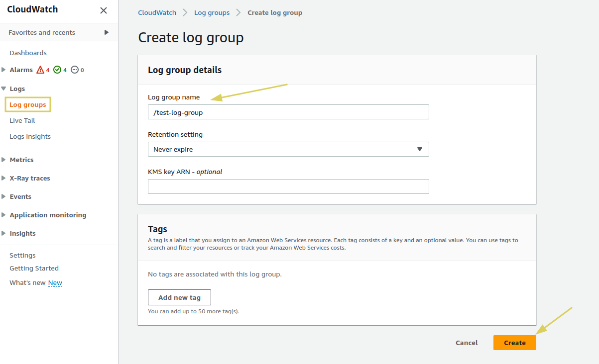Click the Insights label in the sidebar
Image resolution: width=599 pixels, height=364 pixels.
(x=23, y=233)
